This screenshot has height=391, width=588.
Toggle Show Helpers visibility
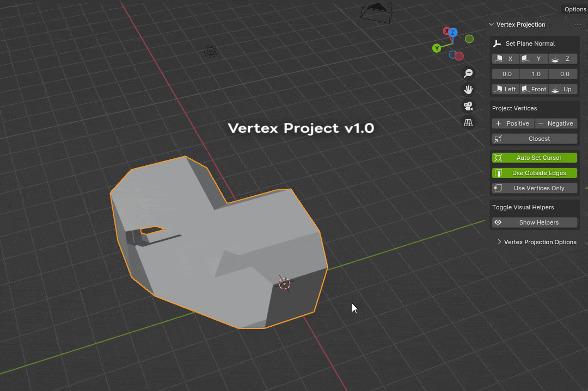(x=535, y=222)
